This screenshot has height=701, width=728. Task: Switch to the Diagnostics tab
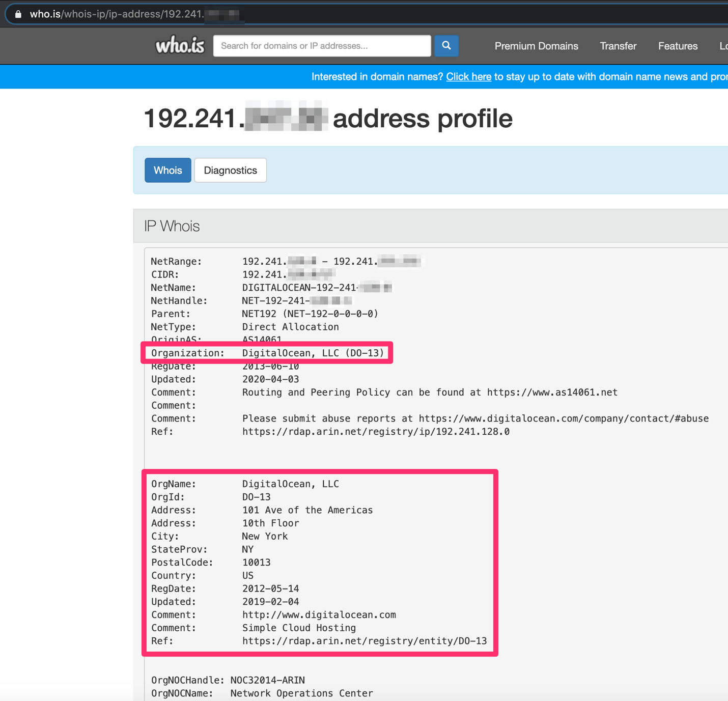click(x=231, y=170)
